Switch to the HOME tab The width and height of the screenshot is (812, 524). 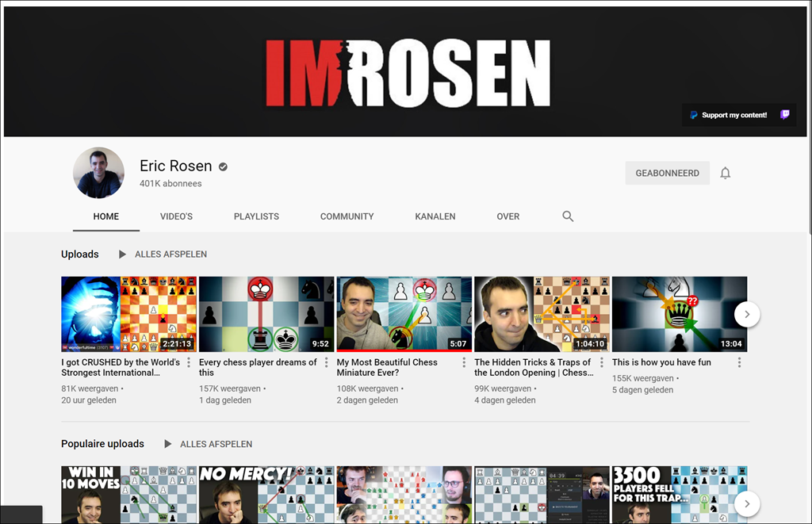point(106,216)
